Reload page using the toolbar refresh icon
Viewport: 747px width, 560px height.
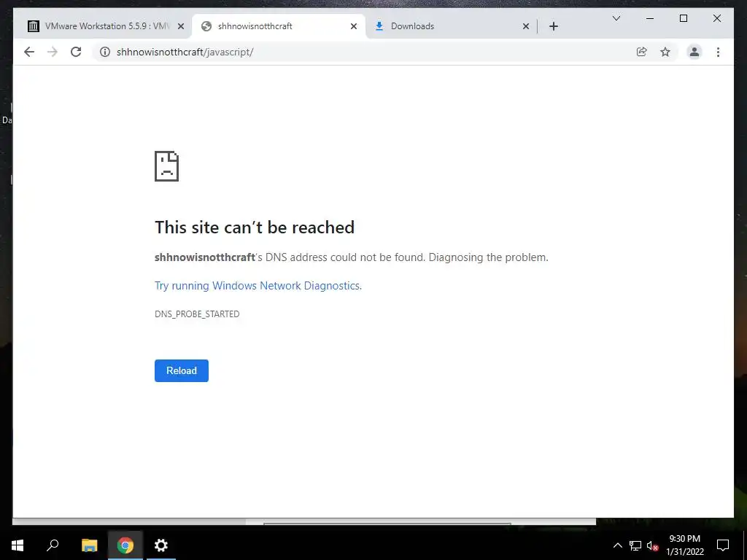point(76,52)
